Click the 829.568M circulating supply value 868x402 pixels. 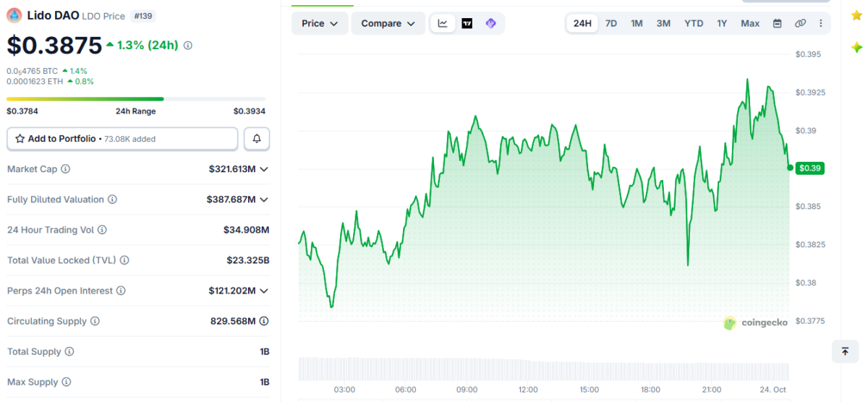click(x=232, y=321)
